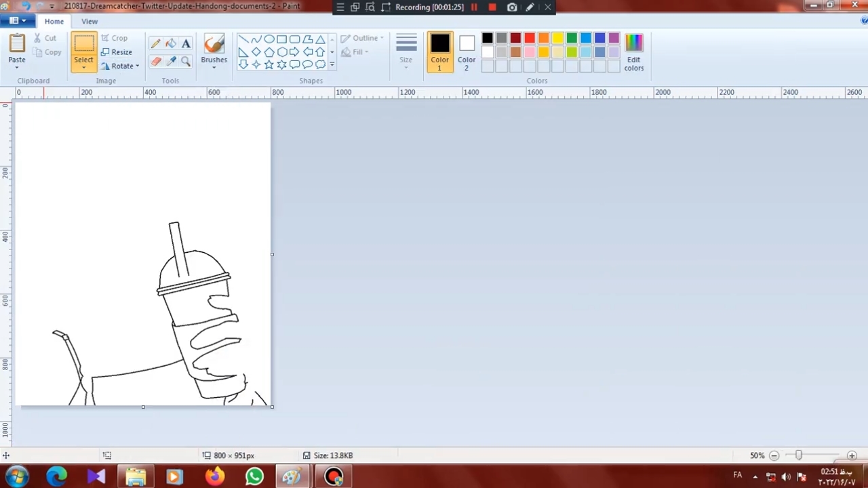Click the Resize button
This screenshot has width=868, height=488.
pos(117,52)
